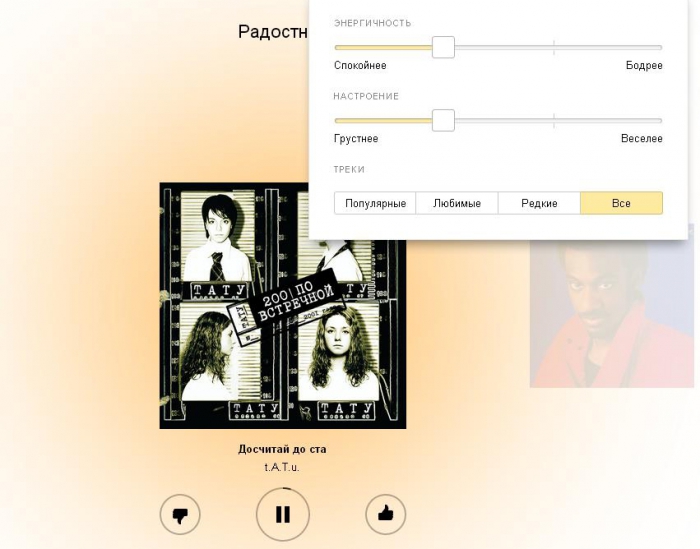Set mood slider to Веселее end
Screen dimensions: 700x549
[660, 121]
